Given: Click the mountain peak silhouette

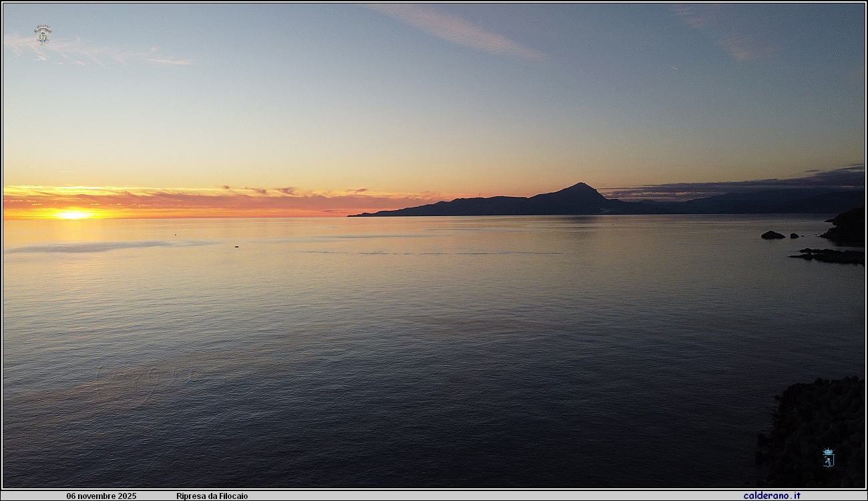Looking at the screenshot, I should point(580,187).
